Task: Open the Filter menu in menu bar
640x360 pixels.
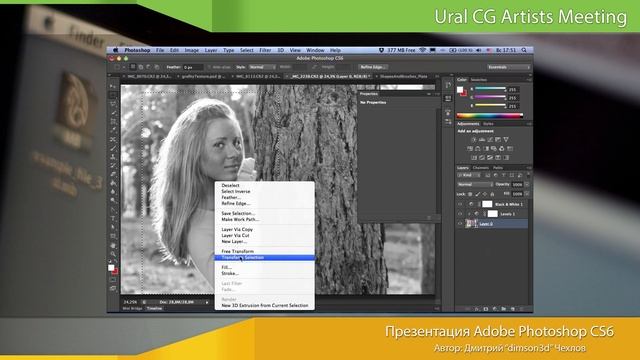Action: point(265,50)
